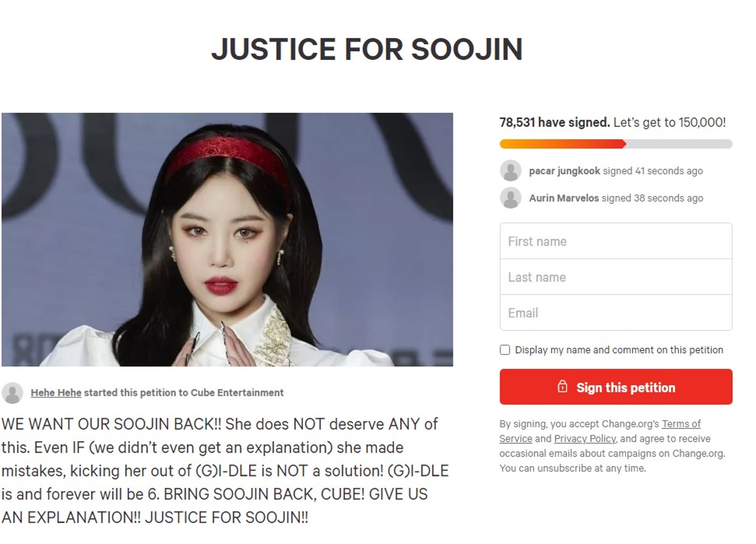Click Aurin Marvelos' signer avatar icon

(511, 198)
